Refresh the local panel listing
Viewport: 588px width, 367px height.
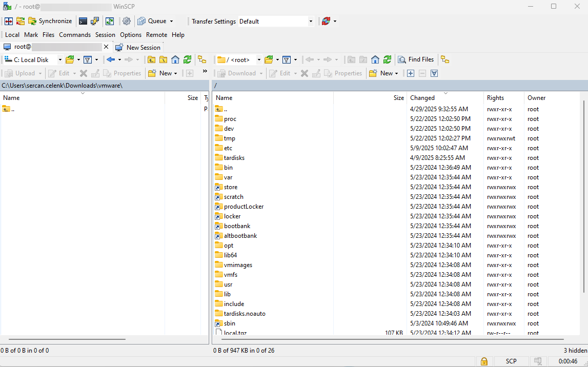[188, 59]
